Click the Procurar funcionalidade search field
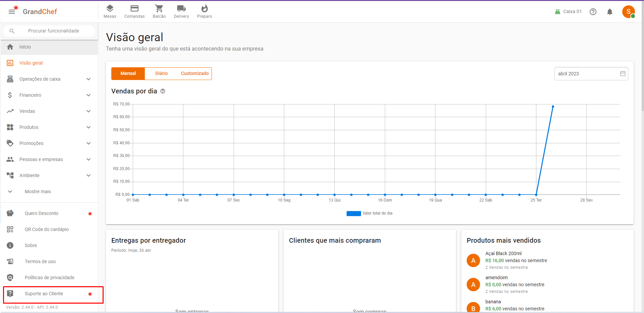 (x=54, y=31)
